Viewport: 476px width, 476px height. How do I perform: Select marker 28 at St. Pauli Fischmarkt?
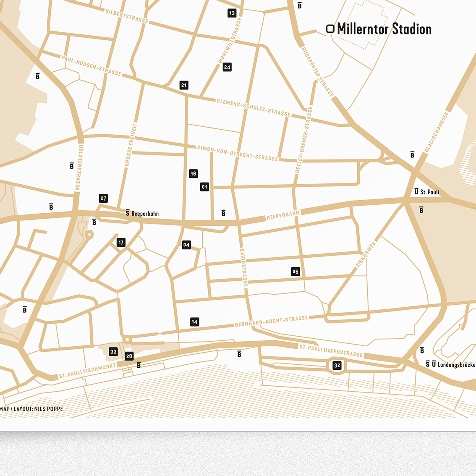[x=129, y=356]
